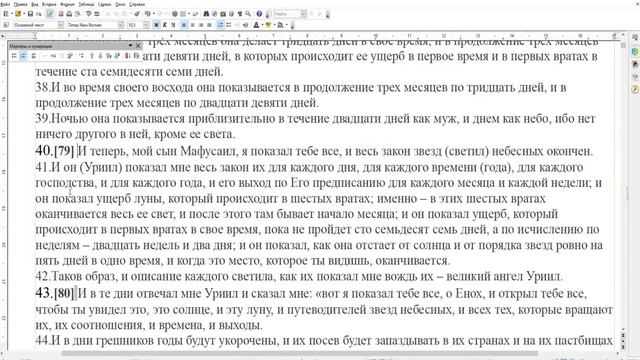
Task: Open Bullets and Numbering dialog icon
Action: click(137, 56)
